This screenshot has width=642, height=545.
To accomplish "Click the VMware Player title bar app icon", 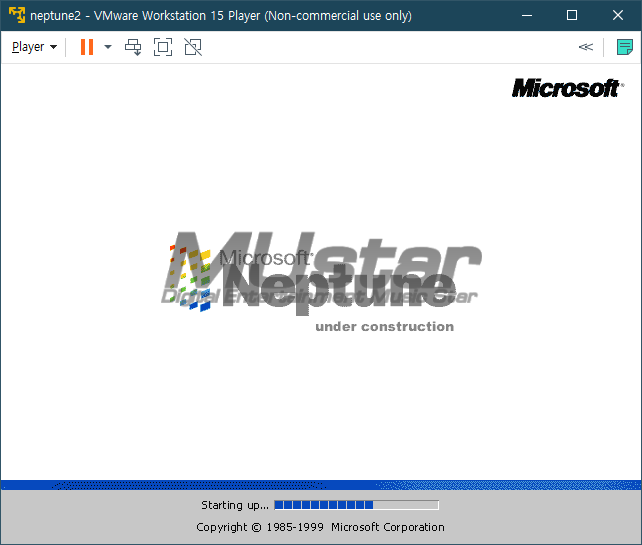I will (17, 15).
